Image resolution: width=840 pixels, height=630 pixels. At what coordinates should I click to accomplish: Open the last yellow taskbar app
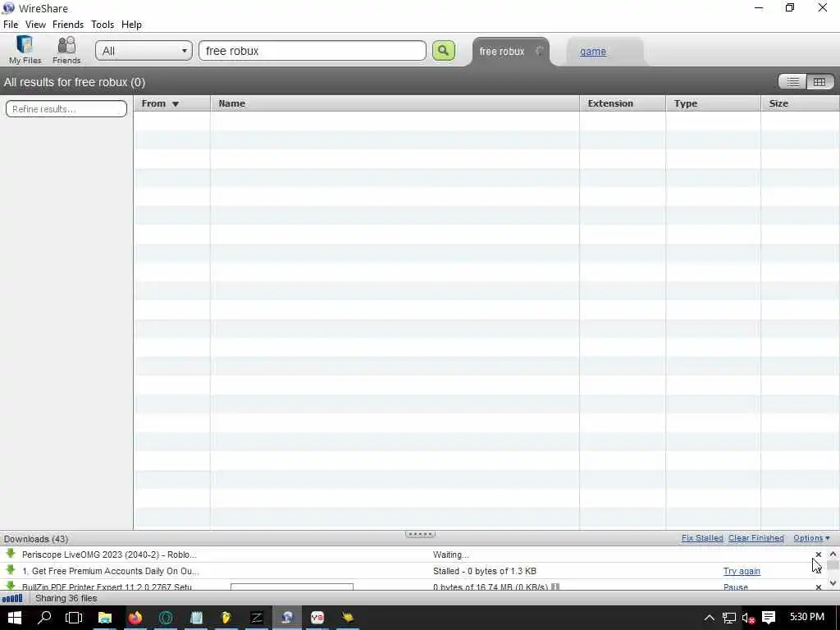pyautogui.click(x=348, y=618)
